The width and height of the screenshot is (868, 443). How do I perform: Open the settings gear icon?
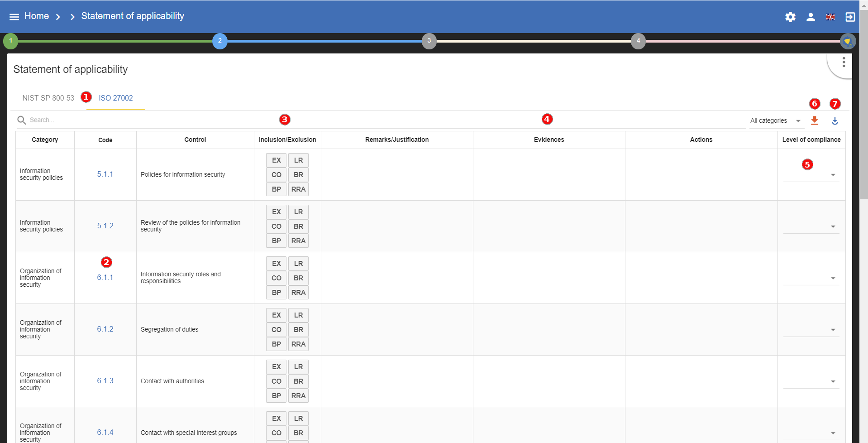point(790,17)
